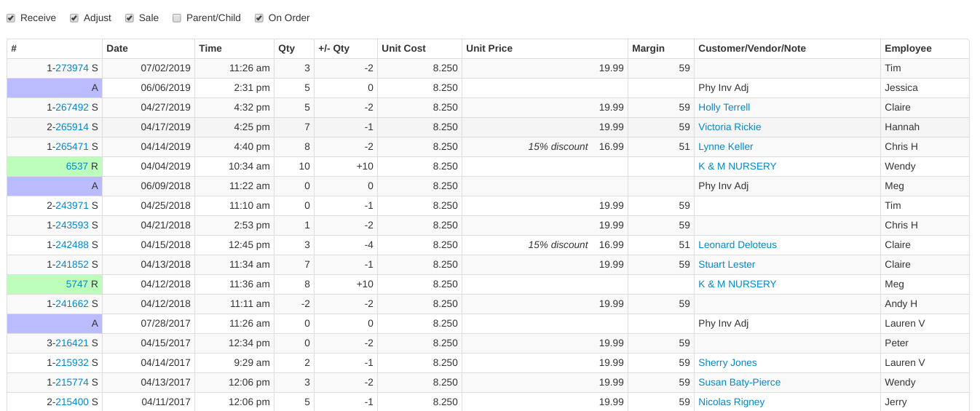The width and height of the screenshot is (980, 411).
Task: Click the Unit Cost column header
Action: (403, 49)
